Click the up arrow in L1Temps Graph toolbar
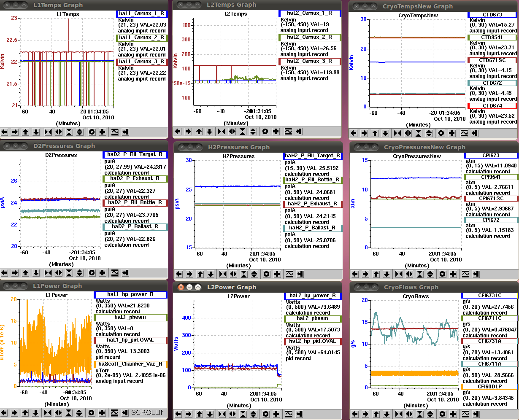This screenshot has width=519, height=420. (26, 132)
